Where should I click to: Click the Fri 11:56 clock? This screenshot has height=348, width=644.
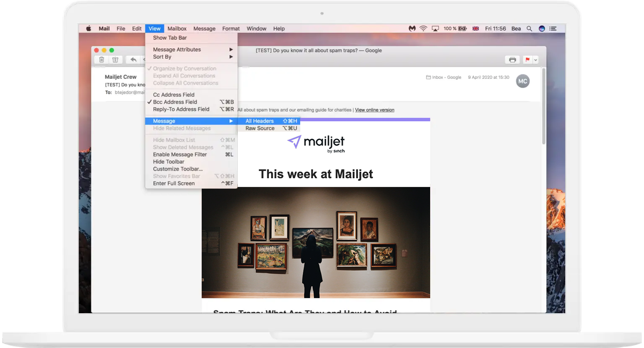tap(495, 29)
